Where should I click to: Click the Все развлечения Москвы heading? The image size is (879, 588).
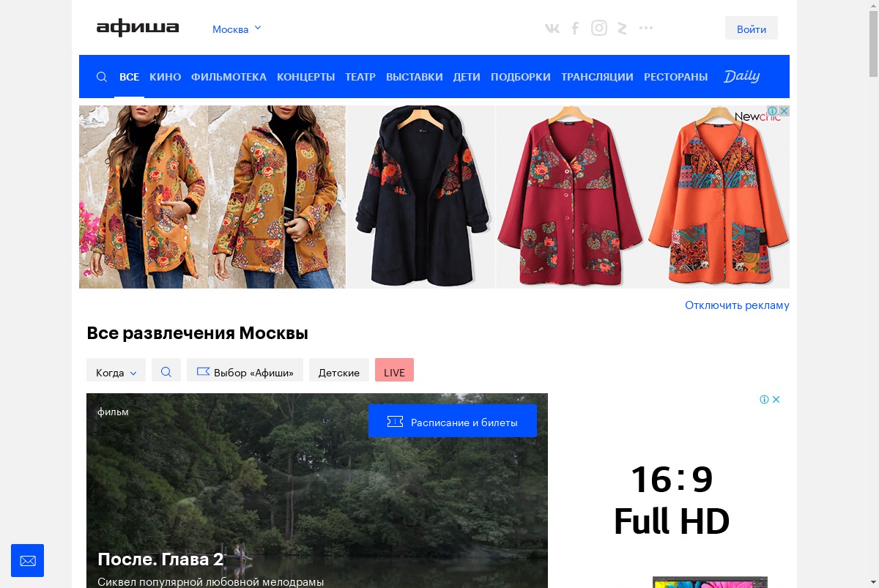[x=197, y=333]
